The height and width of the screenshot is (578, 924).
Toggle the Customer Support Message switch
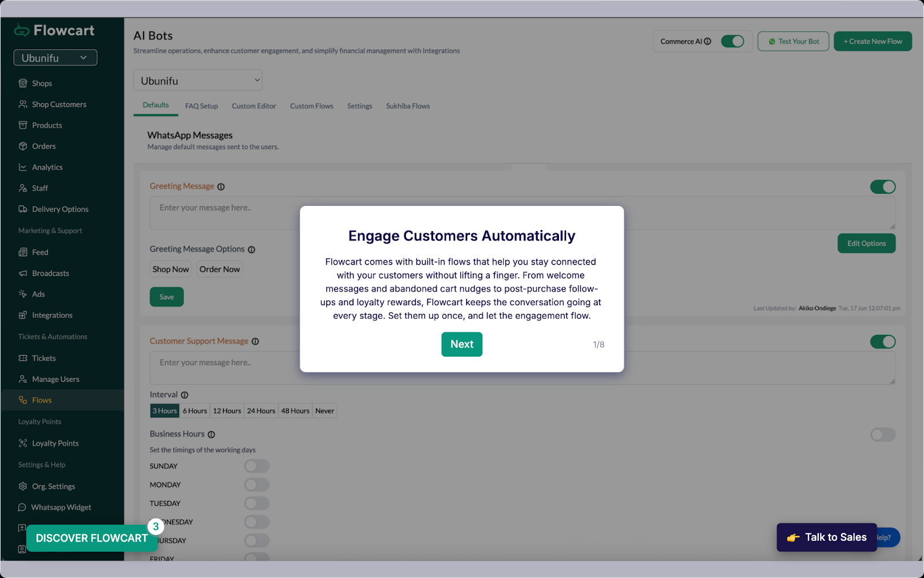tap(883, 342)
